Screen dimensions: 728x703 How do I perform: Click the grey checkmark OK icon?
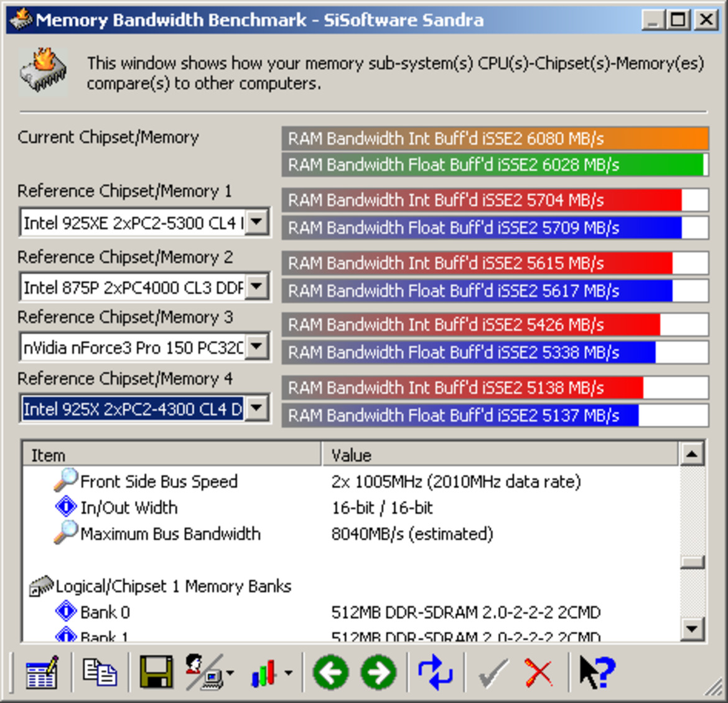pyautogui.click(x=493, y=673)
